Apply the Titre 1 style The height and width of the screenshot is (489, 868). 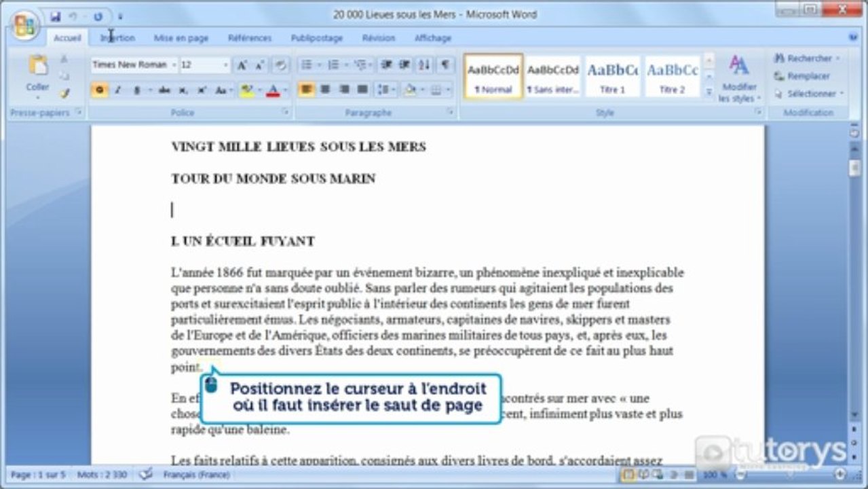[612, 77]
